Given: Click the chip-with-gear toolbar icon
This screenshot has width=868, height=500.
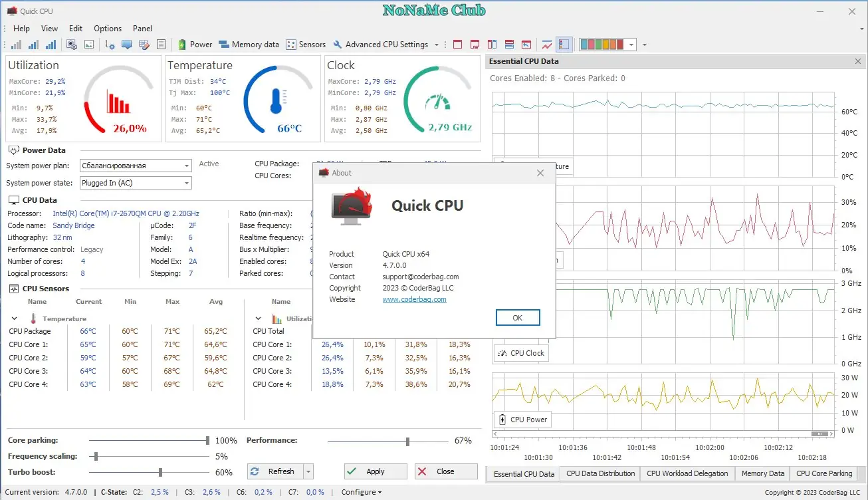Looking at the screenshot, I should 72,45.
